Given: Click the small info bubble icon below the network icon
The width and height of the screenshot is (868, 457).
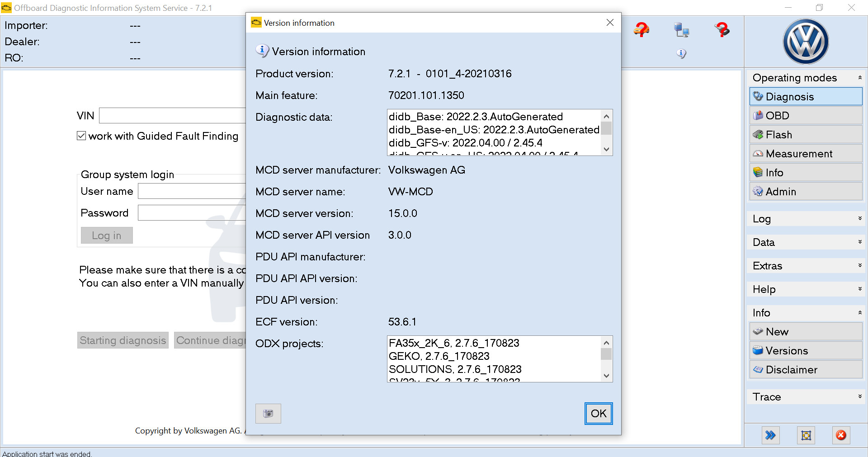Looking at the screenshot, I should click(x=681, y=53).
